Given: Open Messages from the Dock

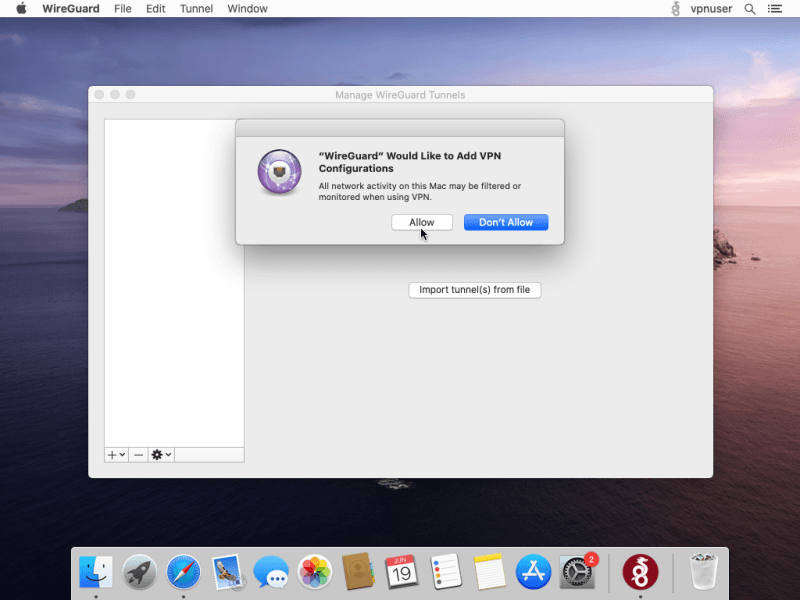Looking at the screenshot, I should (271, 572).
